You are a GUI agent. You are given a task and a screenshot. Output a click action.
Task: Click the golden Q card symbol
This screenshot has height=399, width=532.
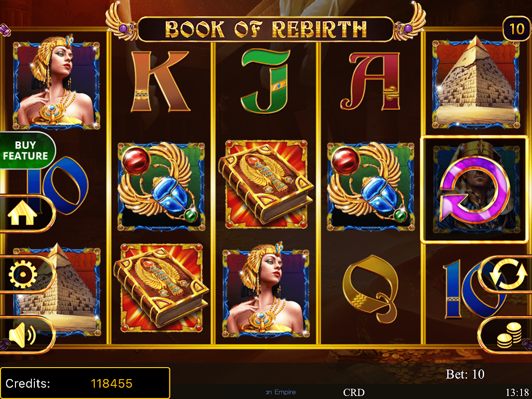[x=370, y=289]
